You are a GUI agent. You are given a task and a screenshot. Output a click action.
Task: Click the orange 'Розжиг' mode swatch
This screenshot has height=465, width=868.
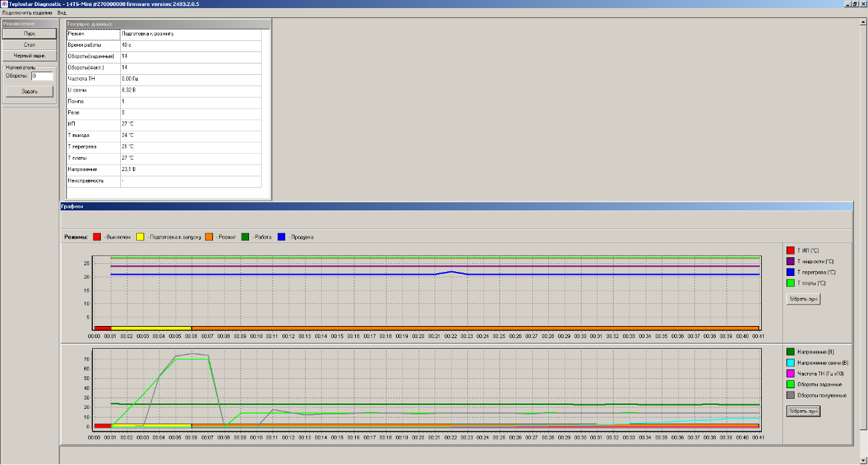209,237
